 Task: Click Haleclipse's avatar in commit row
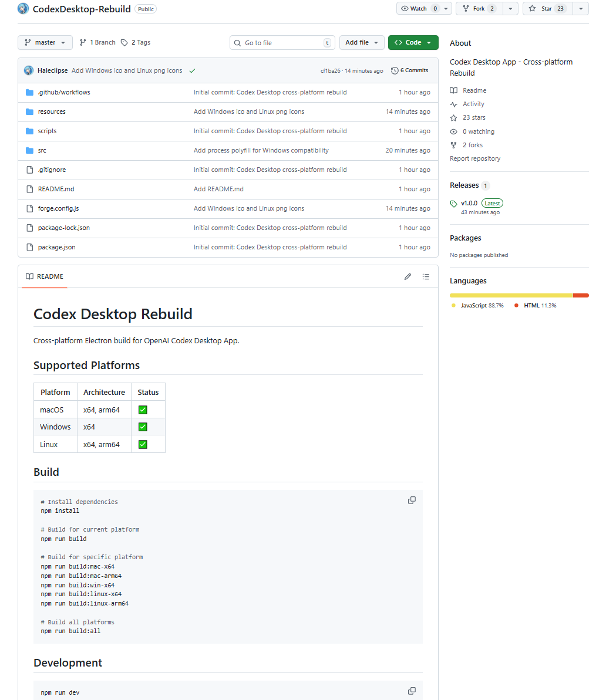pyautogui.click(x=28, y=70)
